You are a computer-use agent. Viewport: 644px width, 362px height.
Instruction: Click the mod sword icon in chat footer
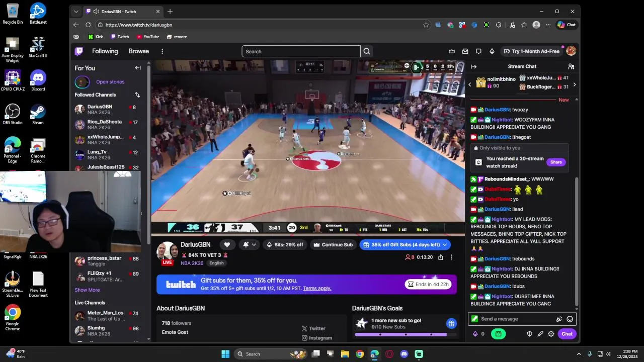(x=540, y=334)
